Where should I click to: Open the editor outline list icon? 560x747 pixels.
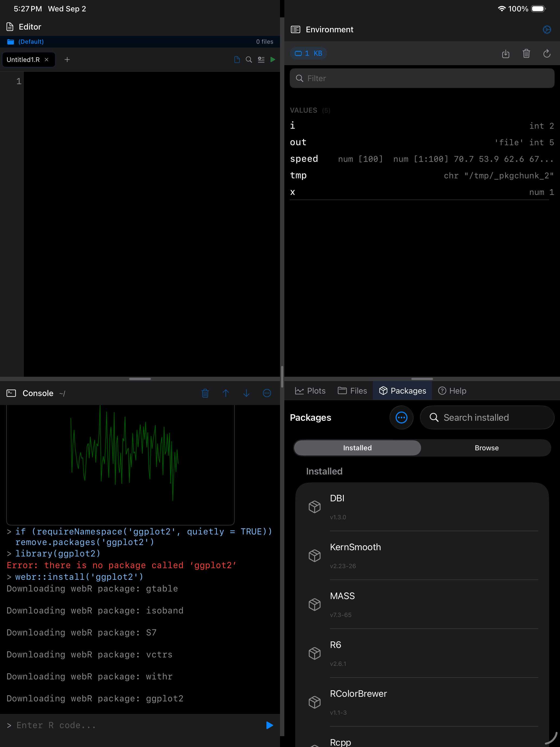point(261,59)
